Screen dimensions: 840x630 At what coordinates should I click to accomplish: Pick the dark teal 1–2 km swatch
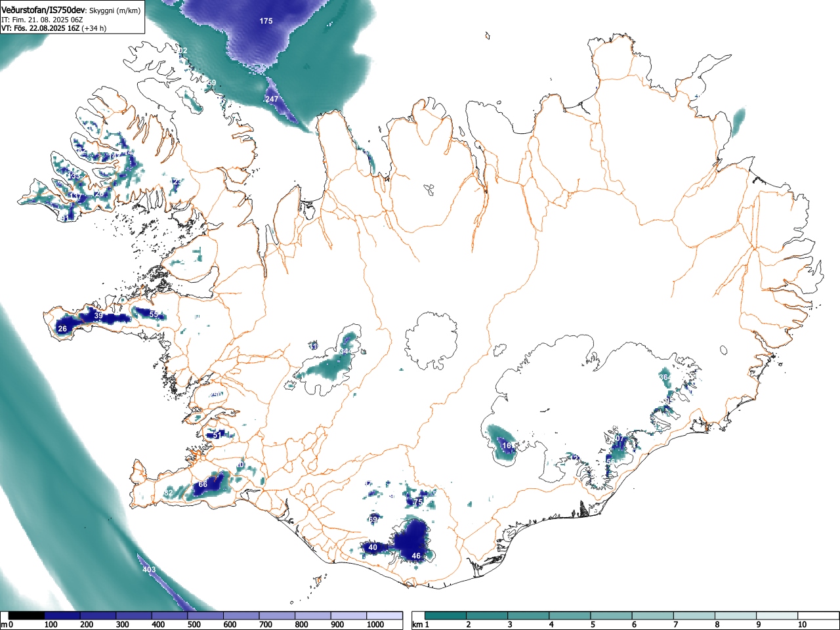pyautogui.click(x=446, y=616)
